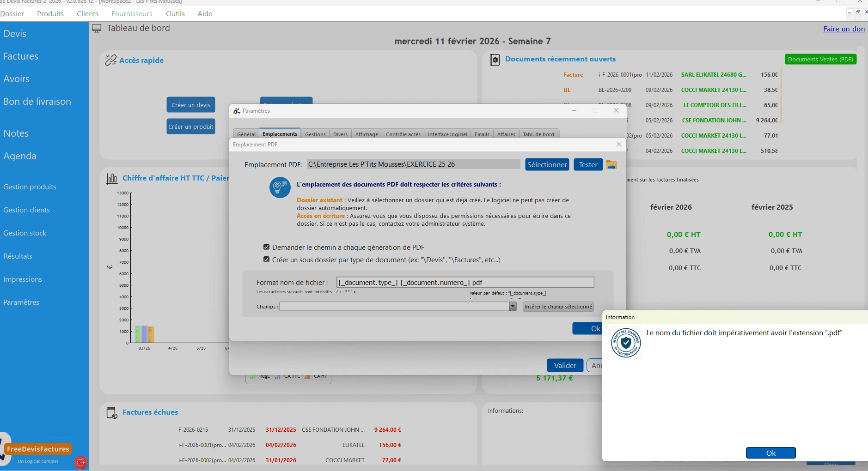
Task: Click the lightbulb tips icon
Action: pyautogui.click(x=280, y=187)
